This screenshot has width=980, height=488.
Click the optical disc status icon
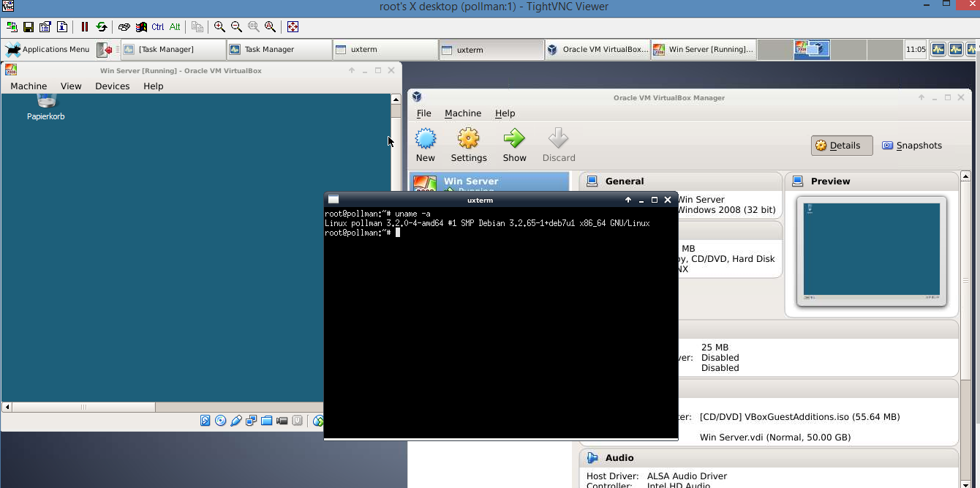click(x=220, y=421)
